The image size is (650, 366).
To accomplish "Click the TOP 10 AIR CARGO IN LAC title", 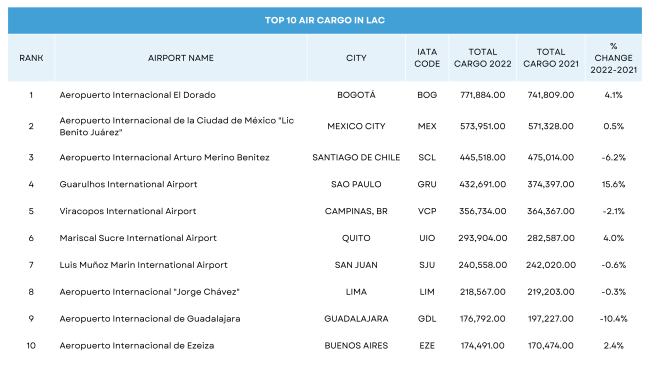I will coord(325,20).
